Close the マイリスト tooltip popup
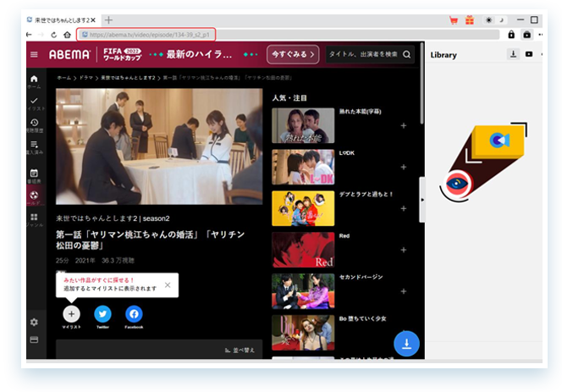The height and width of the screenshot is (392, 562). [x=168, y=285]
